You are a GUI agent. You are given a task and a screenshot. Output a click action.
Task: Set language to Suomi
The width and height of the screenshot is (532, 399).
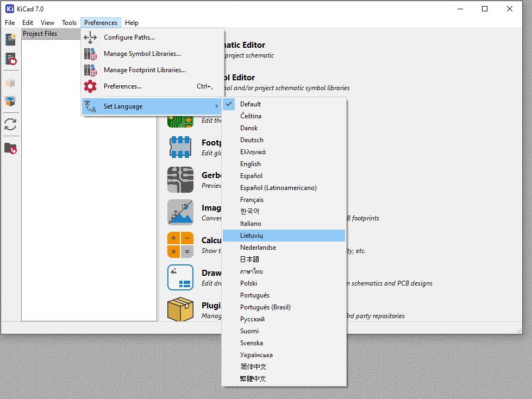point(284,331)
